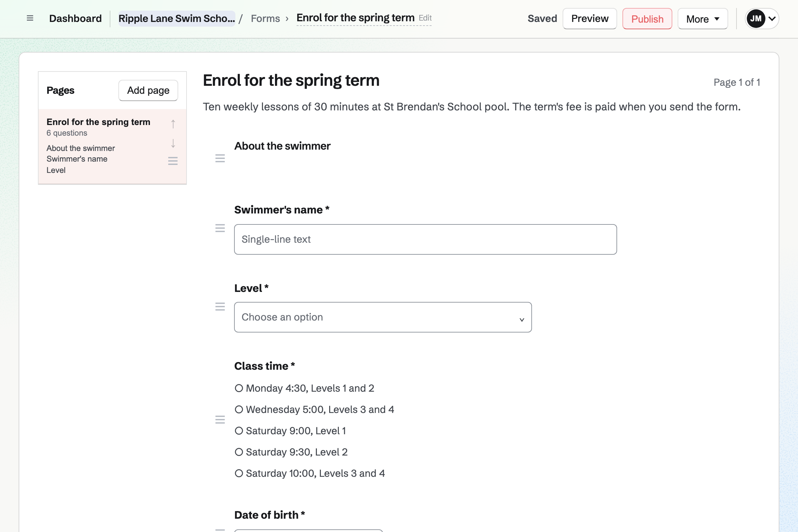Choose Saturday 9:00, Level 1

(x=290, y=431)
